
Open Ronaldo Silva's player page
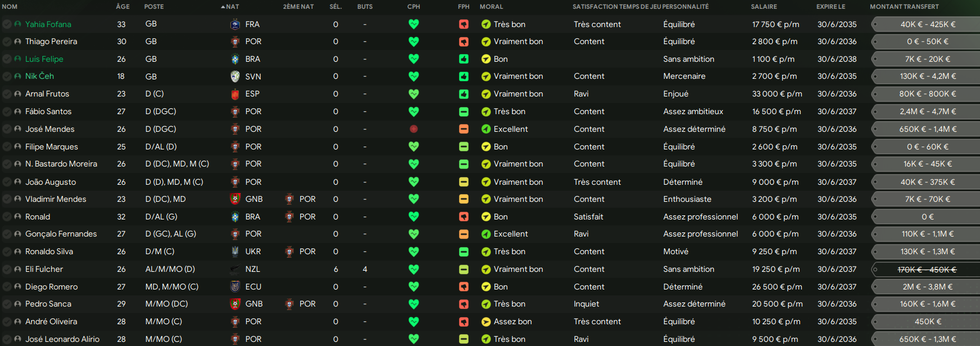click(x=49, y=251)
